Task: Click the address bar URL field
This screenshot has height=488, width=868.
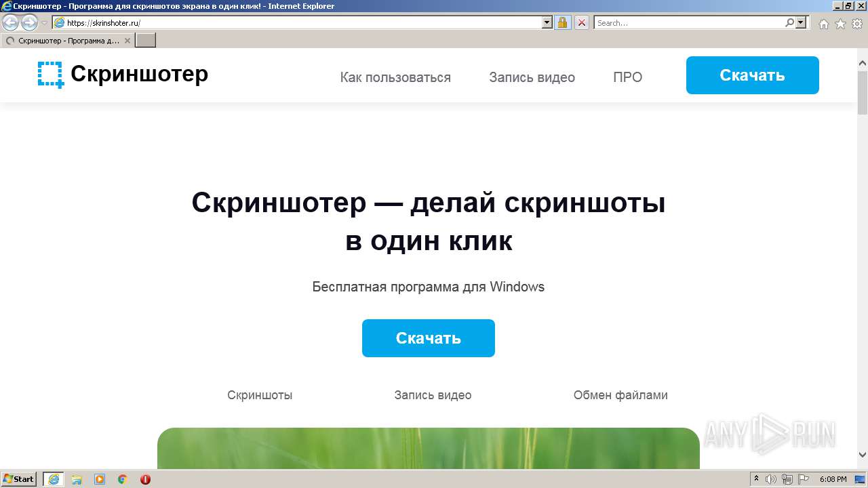Action: 304,23
